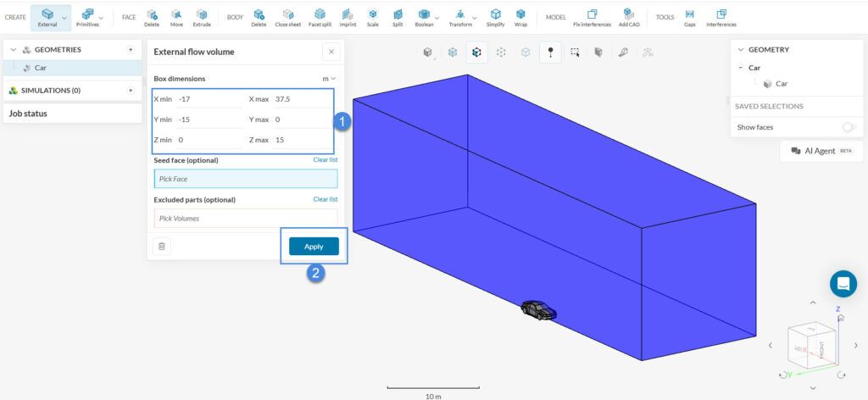Open the unit dropdown for box dimensions
This screenshot has height=400, width=868.
point(329,79)
